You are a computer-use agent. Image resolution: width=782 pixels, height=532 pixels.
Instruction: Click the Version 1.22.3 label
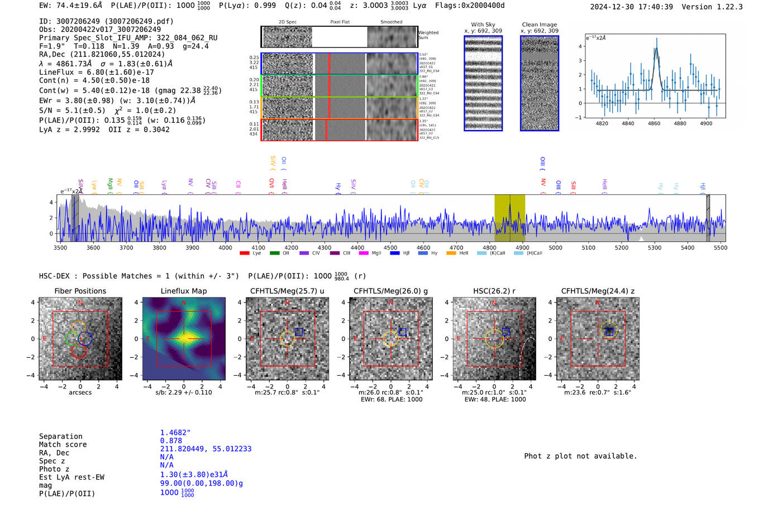pyautogui.click(x=712, y=7)
